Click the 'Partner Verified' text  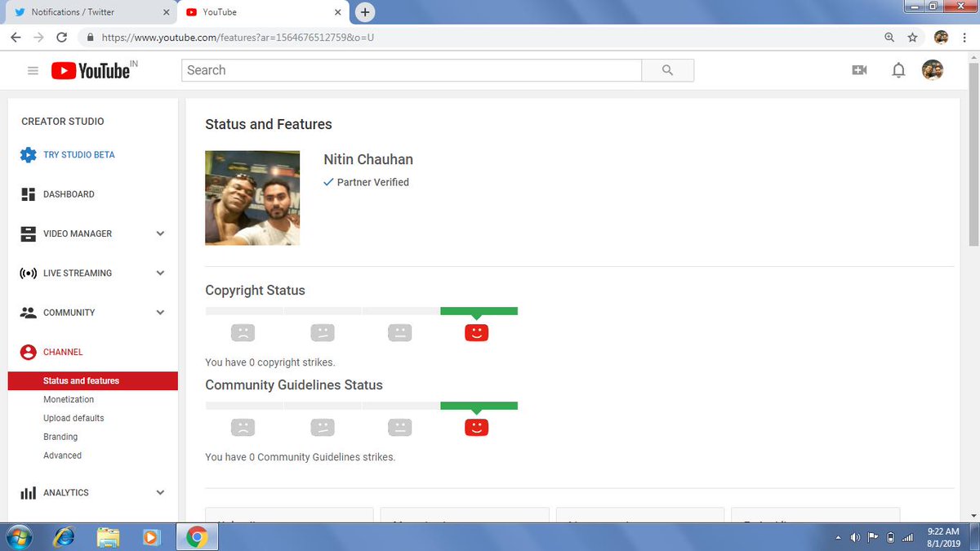click(373, 183)
